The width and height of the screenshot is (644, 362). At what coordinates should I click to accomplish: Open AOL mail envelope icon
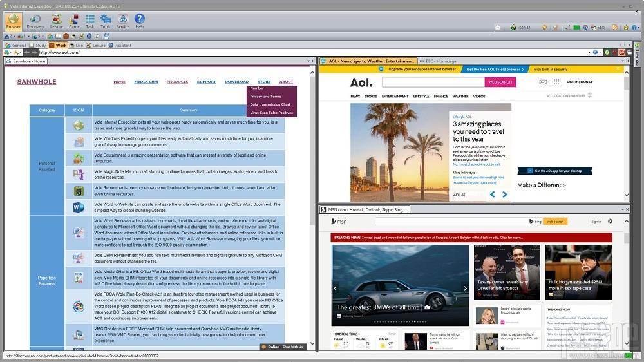click(x=543, y=82)
